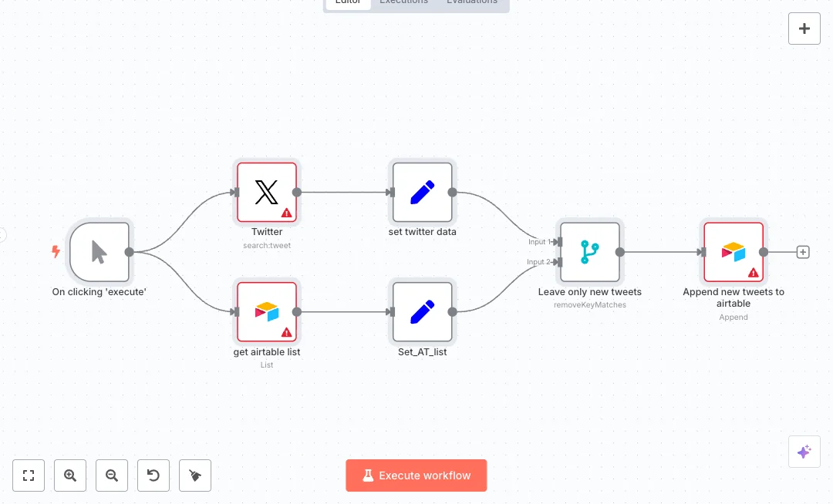The height and width of the screenshot is (504, 833).
Task: Select the Set_AT_list edit node
Action: coord(422,312)
